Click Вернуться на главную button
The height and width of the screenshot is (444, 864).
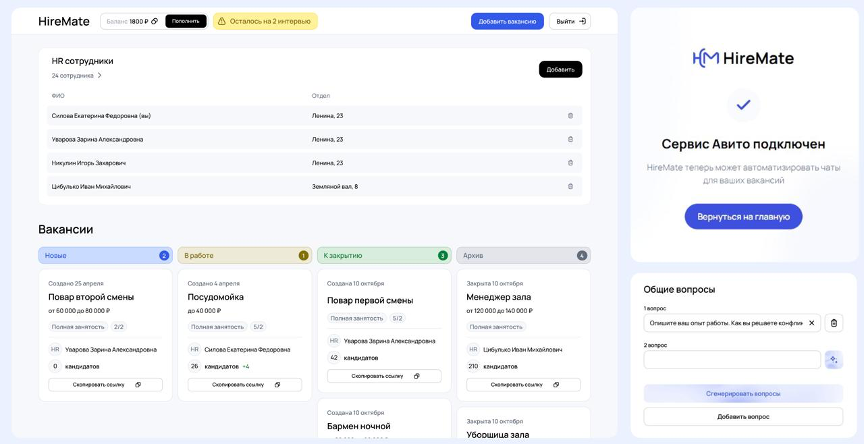point(743,216)
